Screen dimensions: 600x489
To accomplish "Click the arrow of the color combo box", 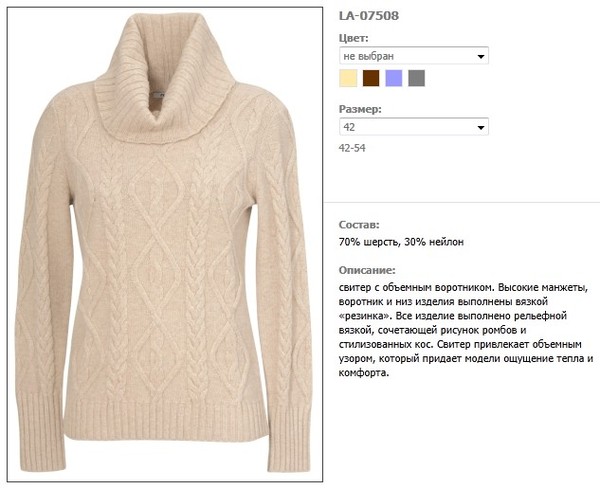I will coord(481,57).
